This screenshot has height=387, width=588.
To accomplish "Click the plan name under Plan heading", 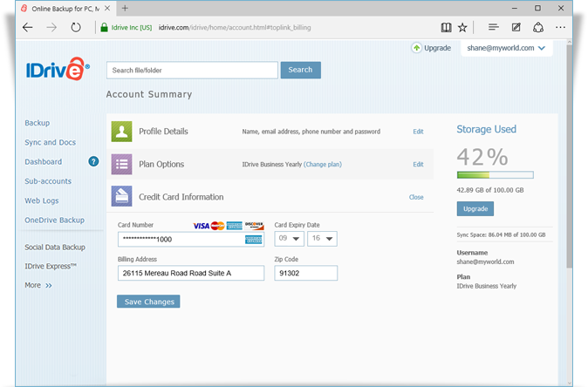I will [x=487, y=286].
